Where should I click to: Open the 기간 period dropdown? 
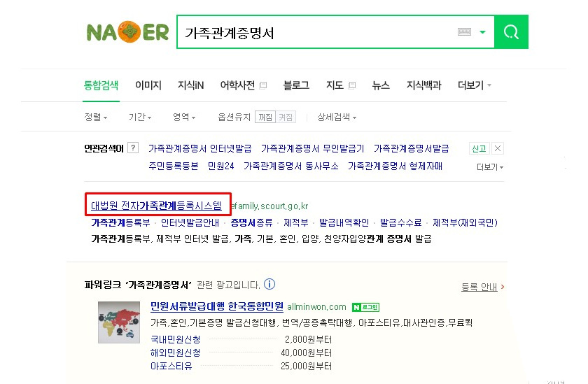pos(140,118)
